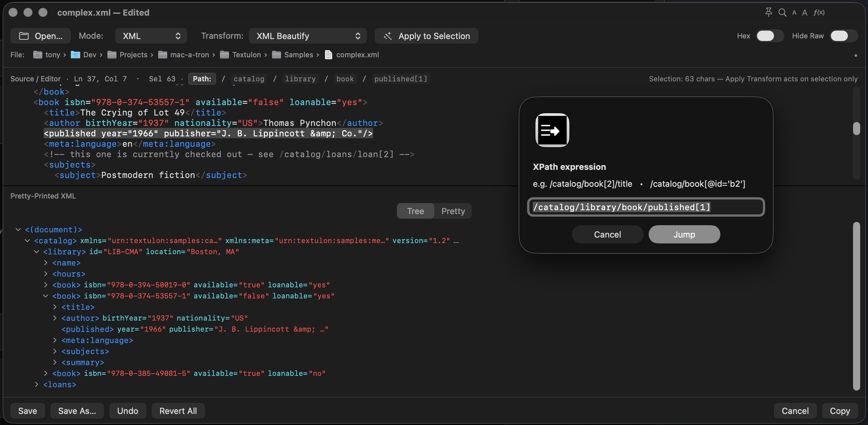The height and width of the screenshot is (425, 868).
Task: Increase font size with large A icon
Action: click(805, 12)
